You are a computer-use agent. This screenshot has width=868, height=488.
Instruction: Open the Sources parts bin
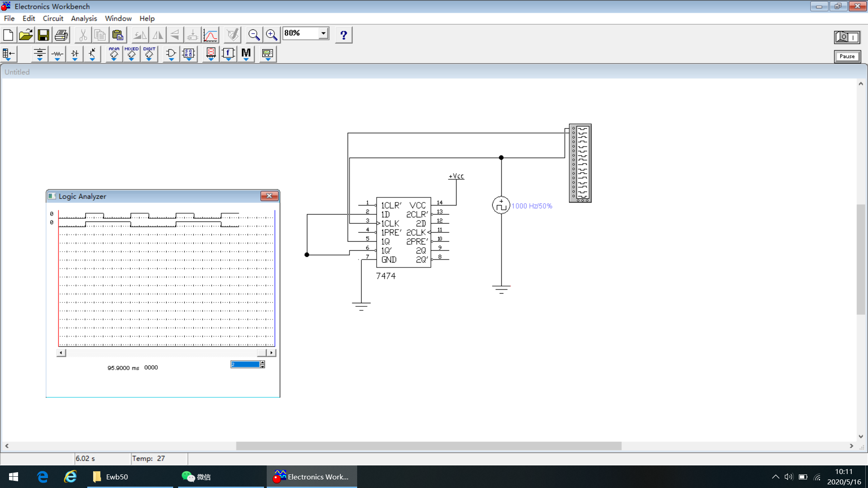pyautogui.click(x=39, y=54)
